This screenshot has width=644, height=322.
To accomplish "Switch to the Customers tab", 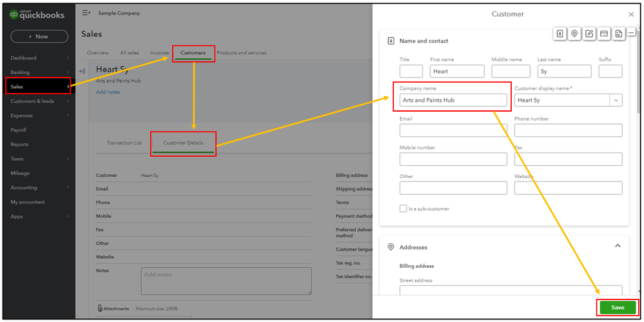I will click(x=193, y=53).
